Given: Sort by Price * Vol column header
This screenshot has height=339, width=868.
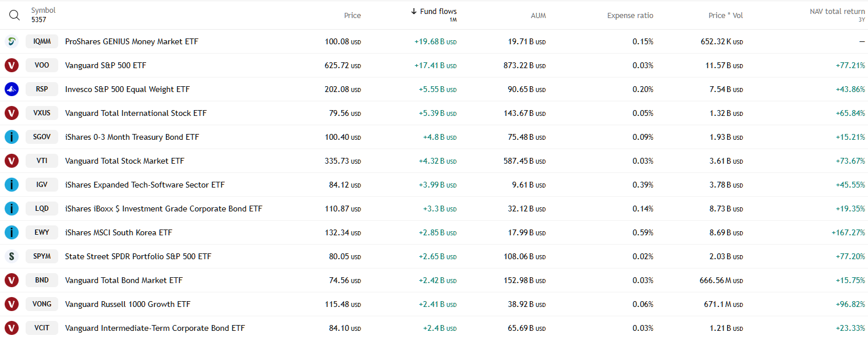Looking at the screenshot, I should coord(725,16).
